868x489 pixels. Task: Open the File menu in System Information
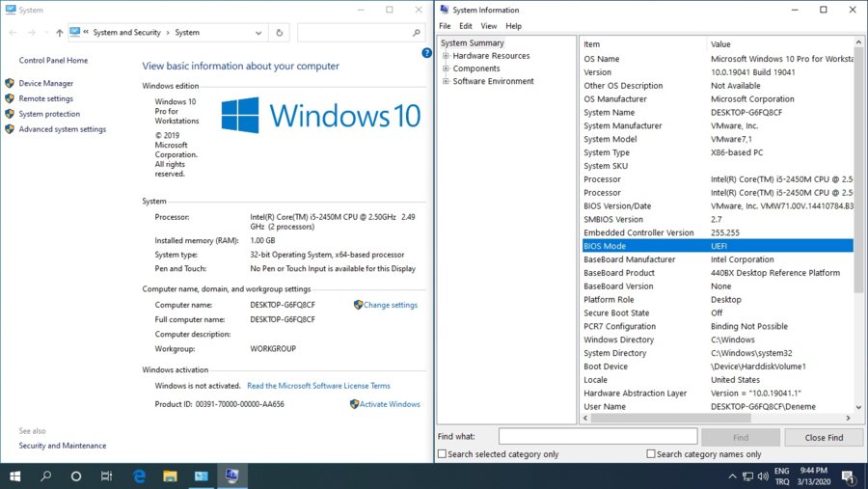(445, 26)
